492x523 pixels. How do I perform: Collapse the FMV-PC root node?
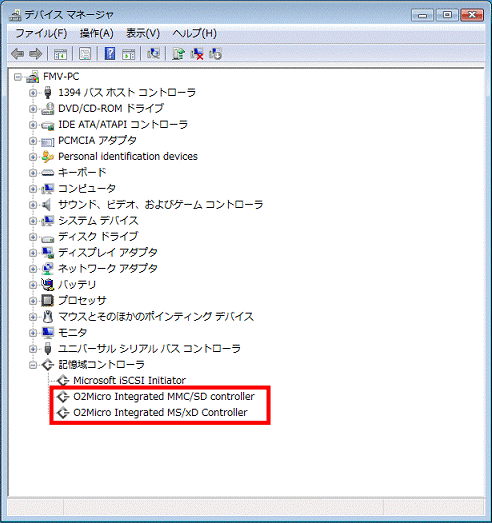(18, 77)
